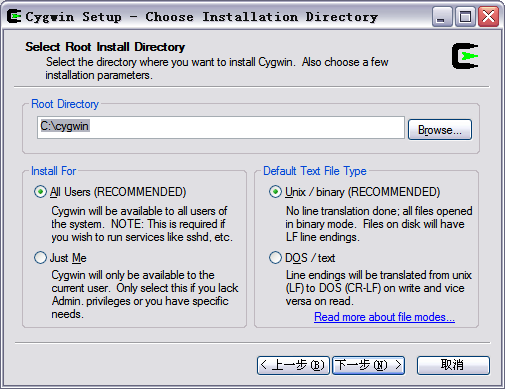Go back with 上一步 (B) button
This screenshot has width=505, height=389.
point(293,365)
